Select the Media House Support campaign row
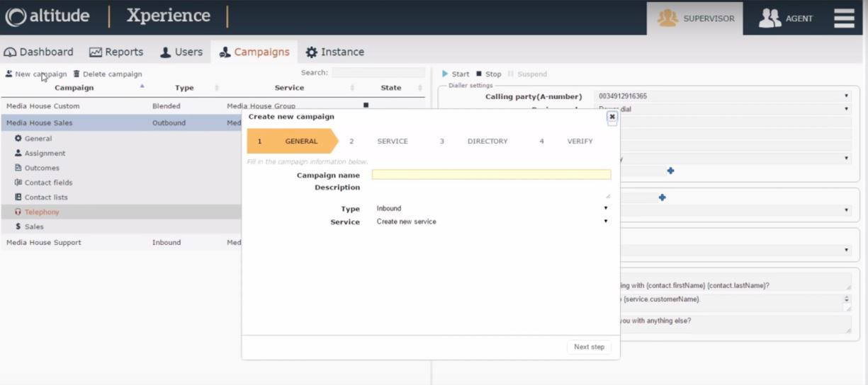 coord(120,242)
